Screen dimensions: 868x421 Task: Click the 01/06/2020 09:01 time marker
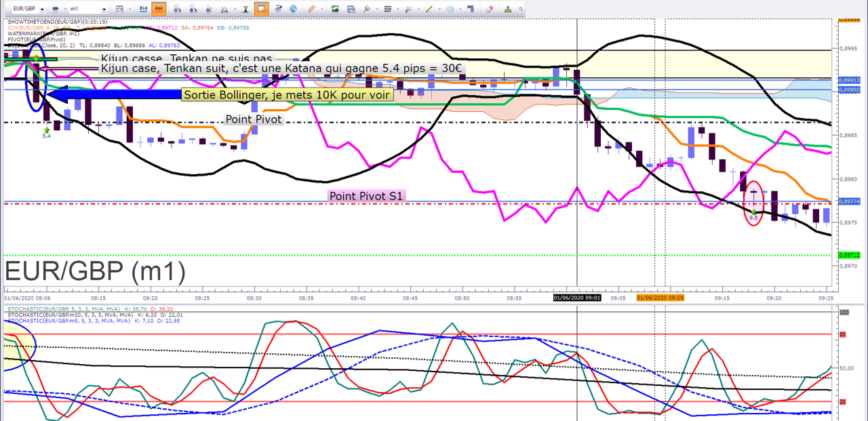pos(576,298)
